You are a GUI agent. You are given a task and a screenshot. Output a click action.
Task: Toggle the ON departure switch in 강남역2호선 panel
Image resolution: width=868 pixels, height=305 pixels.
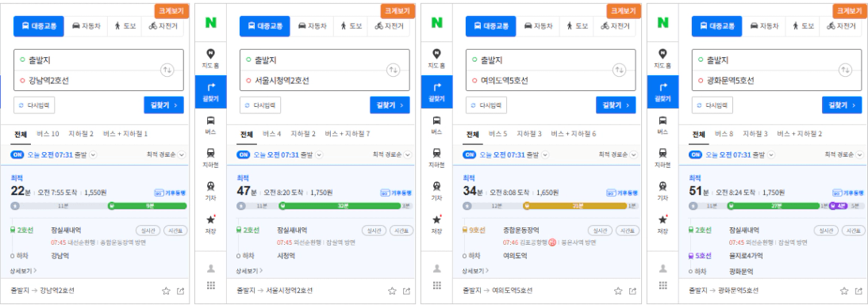coord(17,155)
